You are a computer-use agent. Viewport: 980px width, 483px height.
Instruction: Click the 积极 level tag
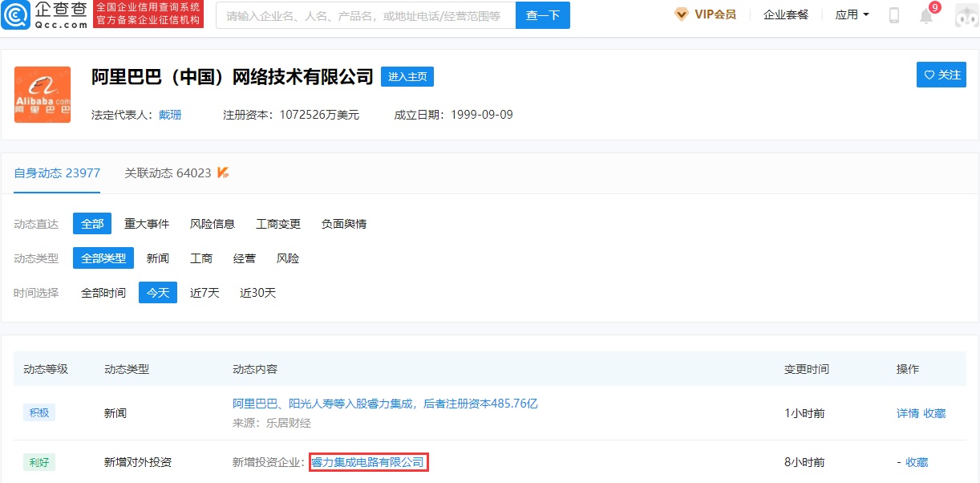39,413
